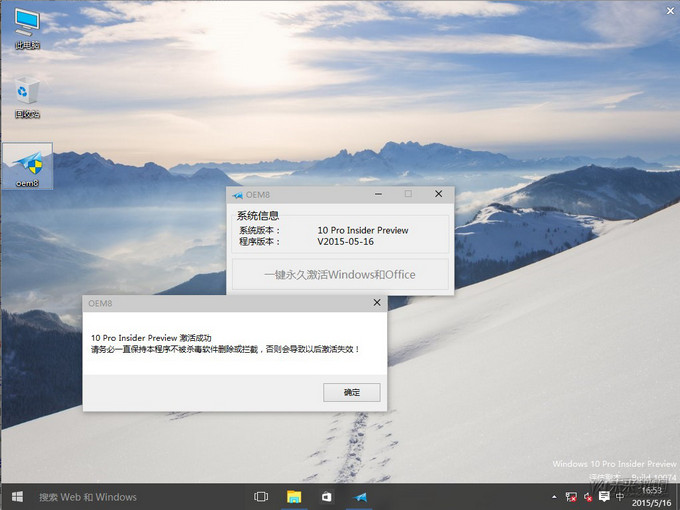
Task: Launch File Explorer from the taskbar
Action: 295,497
